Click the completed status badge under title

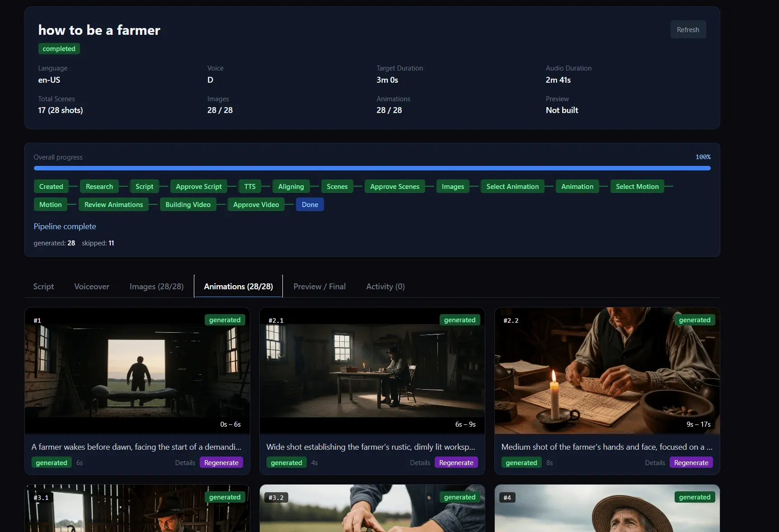59,49
